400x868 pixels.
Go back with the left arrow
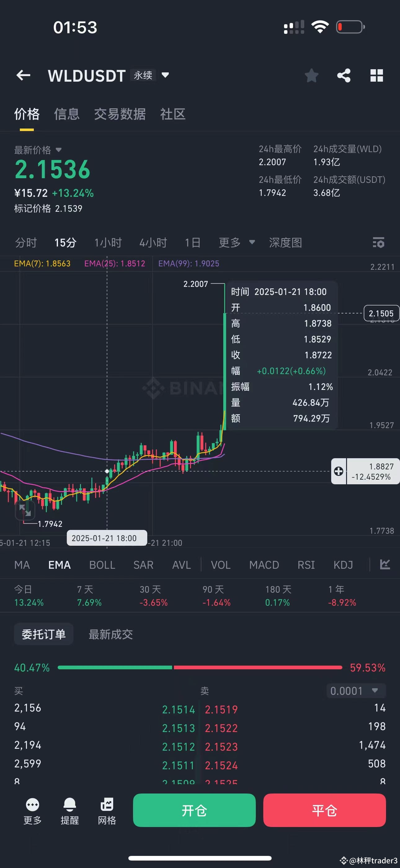[x=23, y=75]
